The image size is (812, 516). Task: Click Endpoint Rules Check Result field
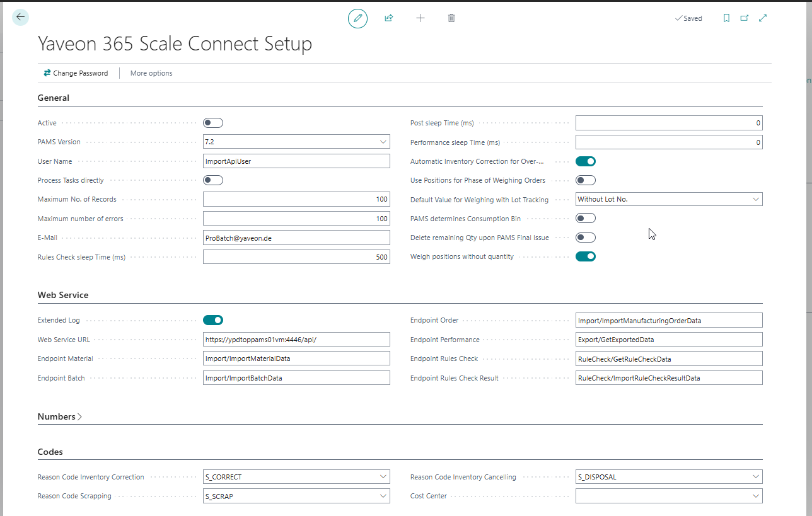pos(669,377)
